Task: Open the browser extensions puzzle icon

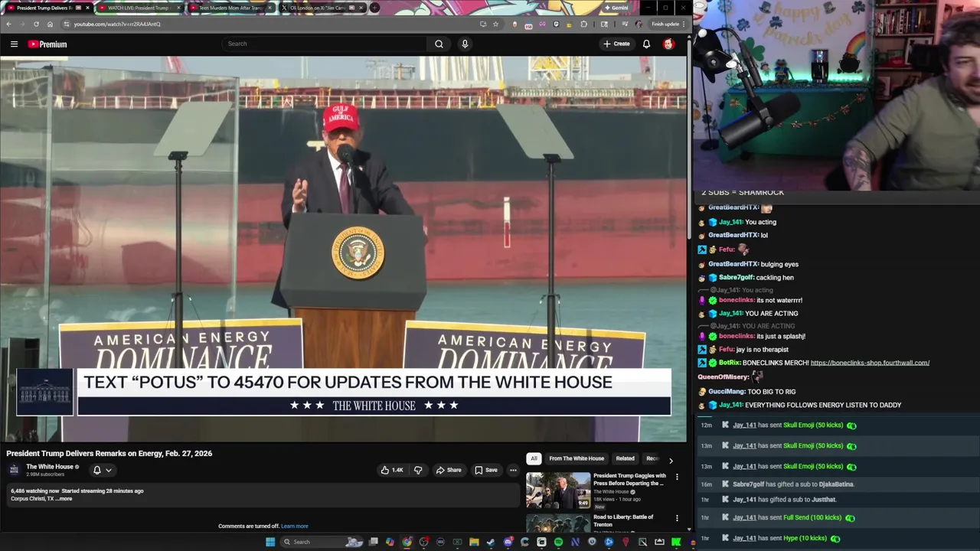Action: [583, 24]
